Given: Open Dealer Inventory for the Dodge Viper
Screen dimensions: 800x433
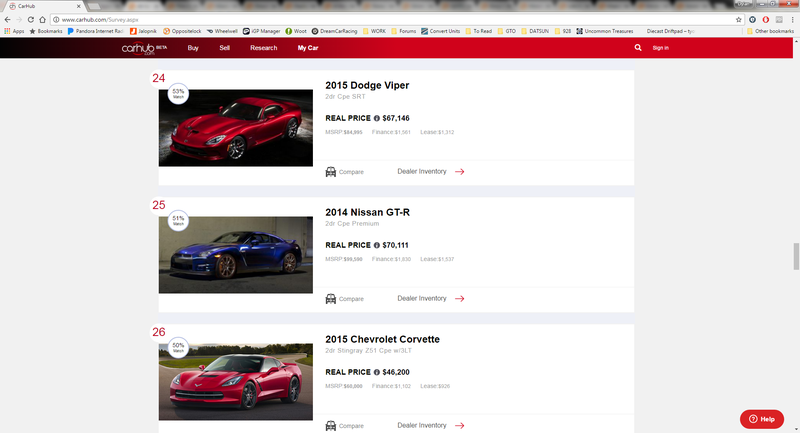Looking at the screenshot, I should (x=422, y=171).
